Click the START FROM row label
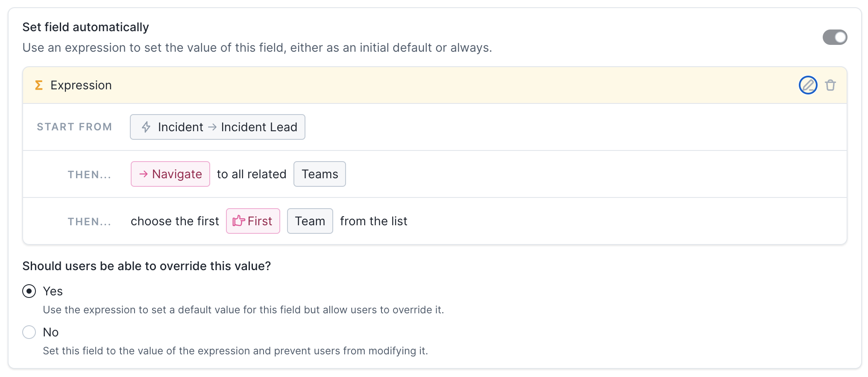The height and width of the screenshot is (377, 868). (x=74, y=127)
